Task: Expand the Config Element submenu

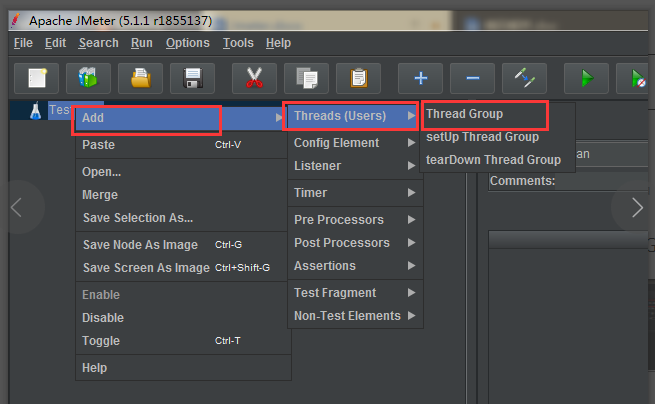Action: coord(355,143)
